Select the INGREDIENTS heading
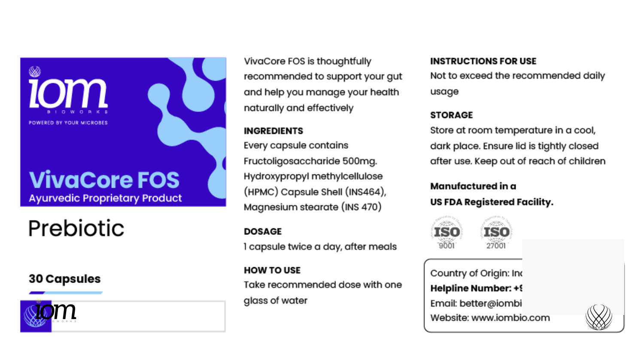 click(273, 131)
